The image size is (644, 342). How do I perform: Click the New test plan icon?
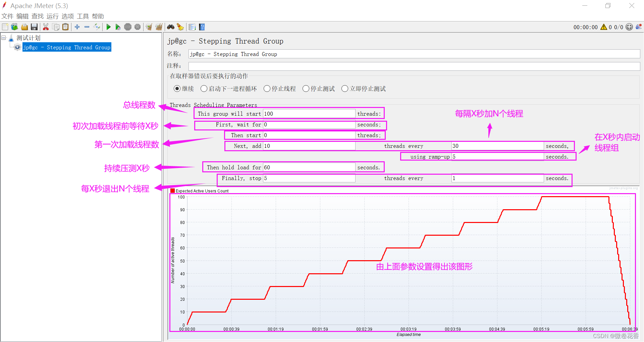pyautogui.click(x=5, y=27)
